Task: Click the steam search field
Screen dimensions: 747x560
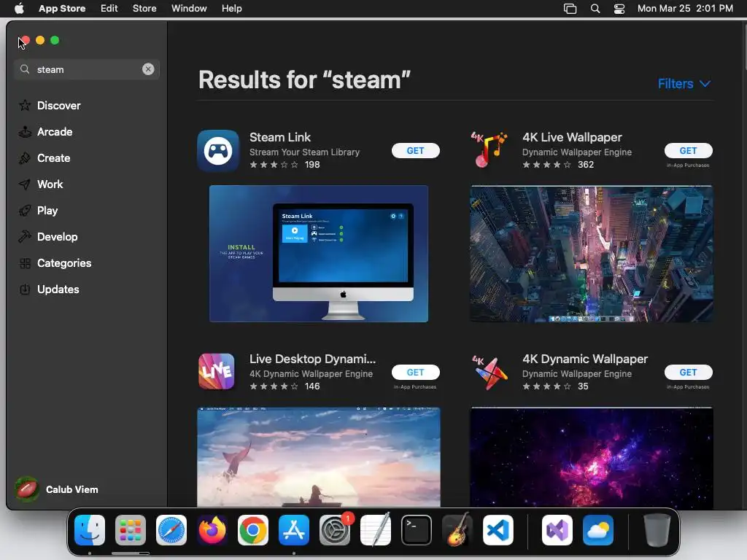Action: (x=87, y=69)
